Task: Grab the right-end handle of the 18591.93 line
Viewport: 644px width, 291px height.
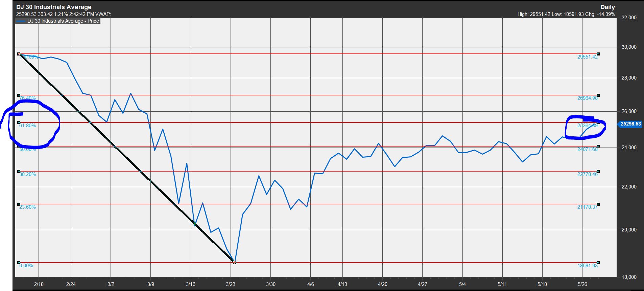Action: [x=598, y=263]
